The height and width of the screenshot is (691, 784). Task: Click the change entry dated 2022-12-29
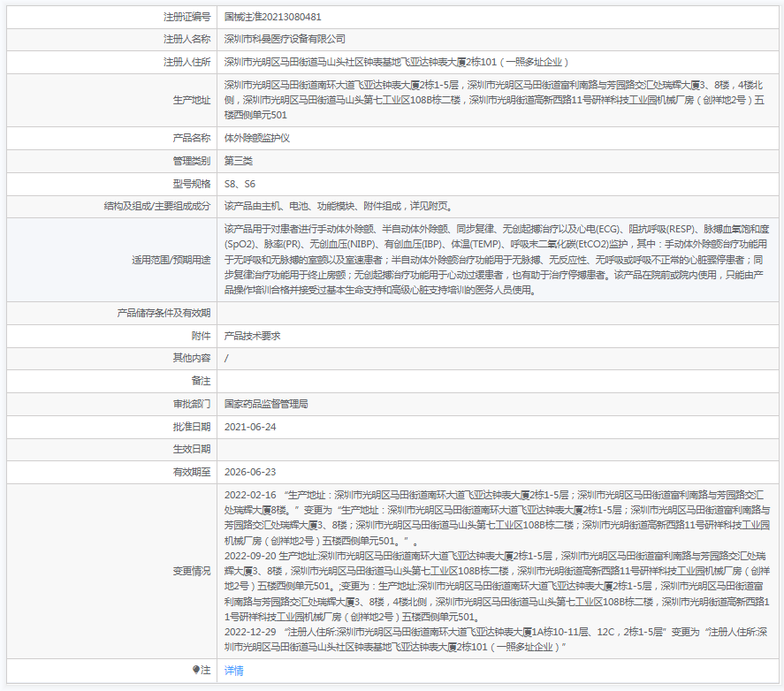tap(496, 640)
